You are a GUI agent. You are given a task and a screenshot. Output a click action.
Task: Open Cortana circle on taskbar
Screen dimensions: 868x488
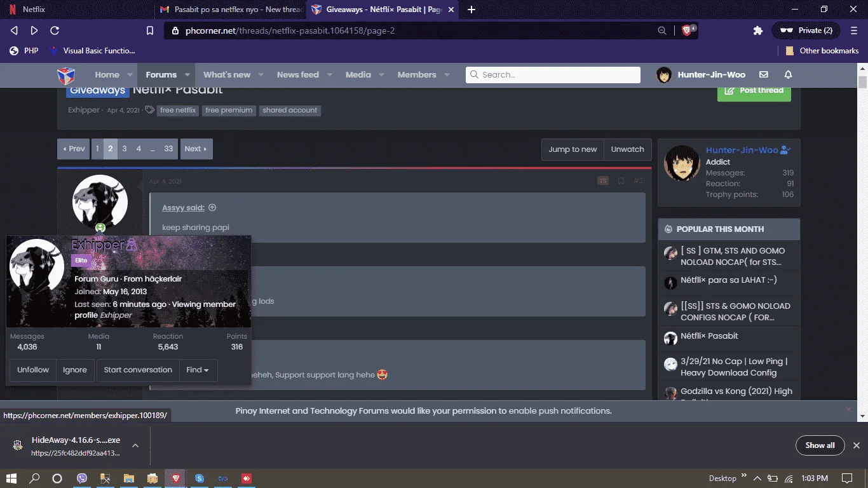pyautogui.click(x=57, y=478)
